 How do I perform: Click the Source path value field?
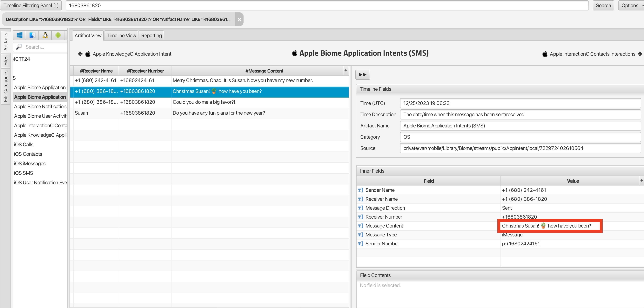520,148
